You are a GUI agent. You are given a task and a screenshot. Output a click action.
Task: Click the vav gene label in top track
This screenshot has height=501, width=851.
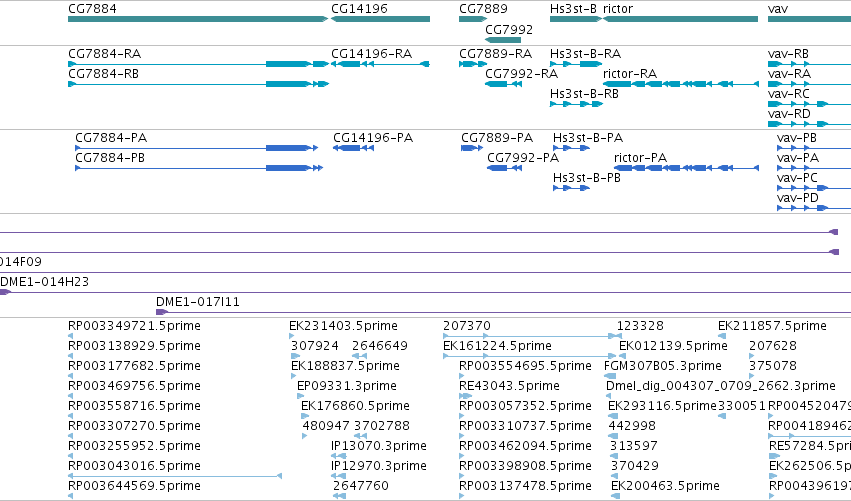(x=778, y=9)
